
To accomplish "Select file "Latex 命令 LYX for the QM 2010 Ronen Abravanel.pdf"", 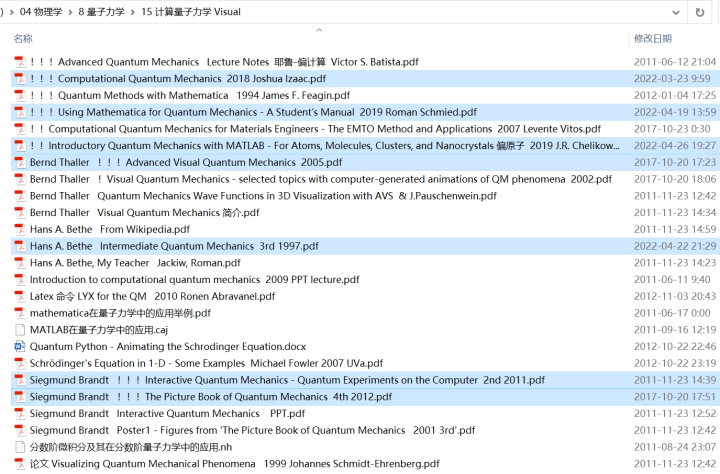I will click(152, 296).
